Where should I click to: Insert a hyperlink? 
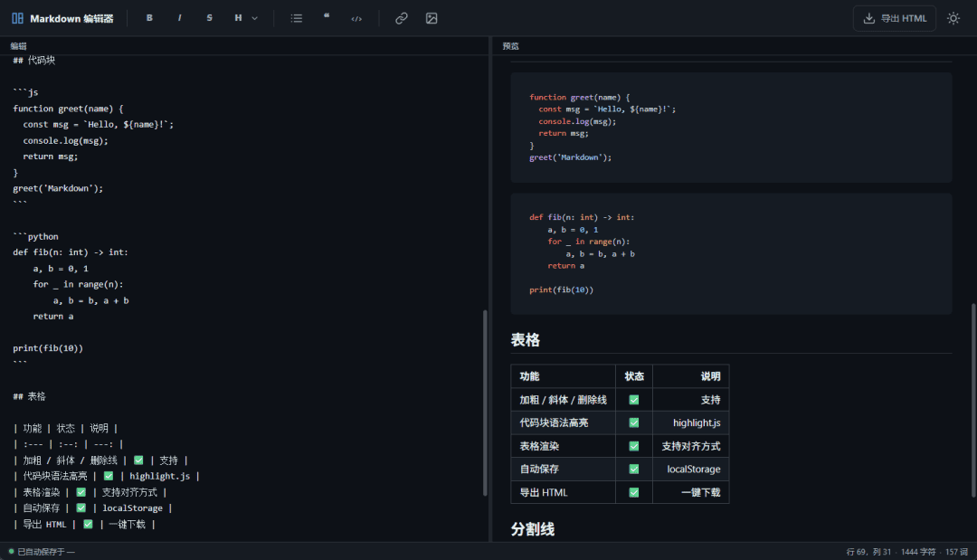pyautogui.click(x=402, y=18)
